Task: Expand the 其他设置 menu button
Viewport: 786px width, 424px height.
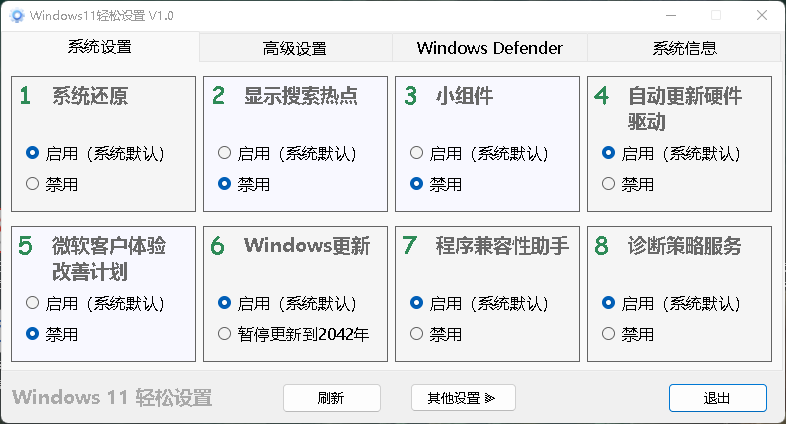Action: 462,398
